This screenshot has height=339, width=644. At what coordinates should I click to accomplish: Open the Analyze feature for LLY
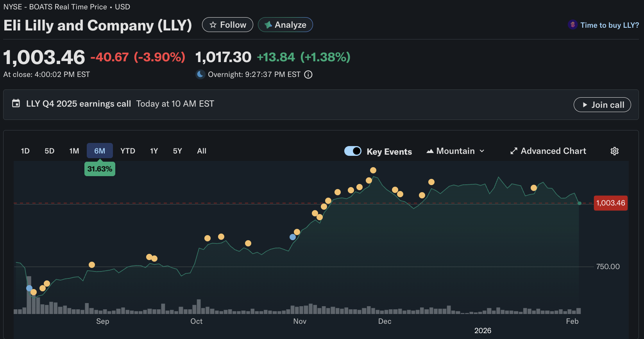point(285,25)
